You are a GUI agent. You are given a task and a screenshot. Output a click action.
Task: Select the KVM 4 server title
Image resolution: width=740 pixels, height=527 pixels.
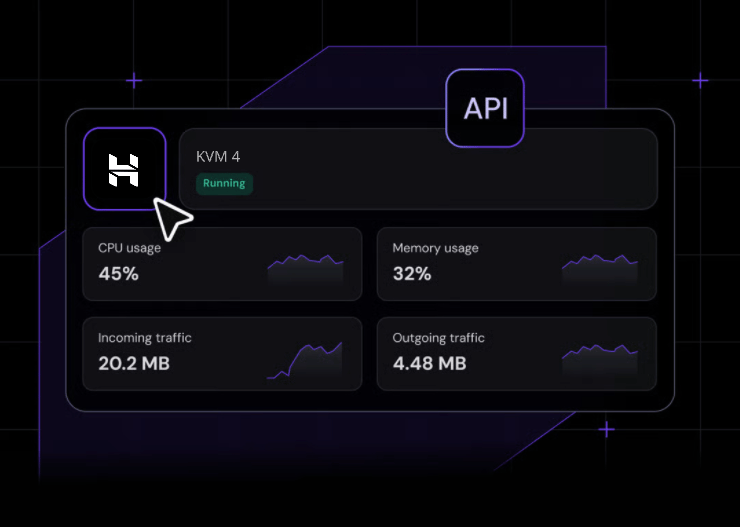pyautogui.click(x=218, y=157)
